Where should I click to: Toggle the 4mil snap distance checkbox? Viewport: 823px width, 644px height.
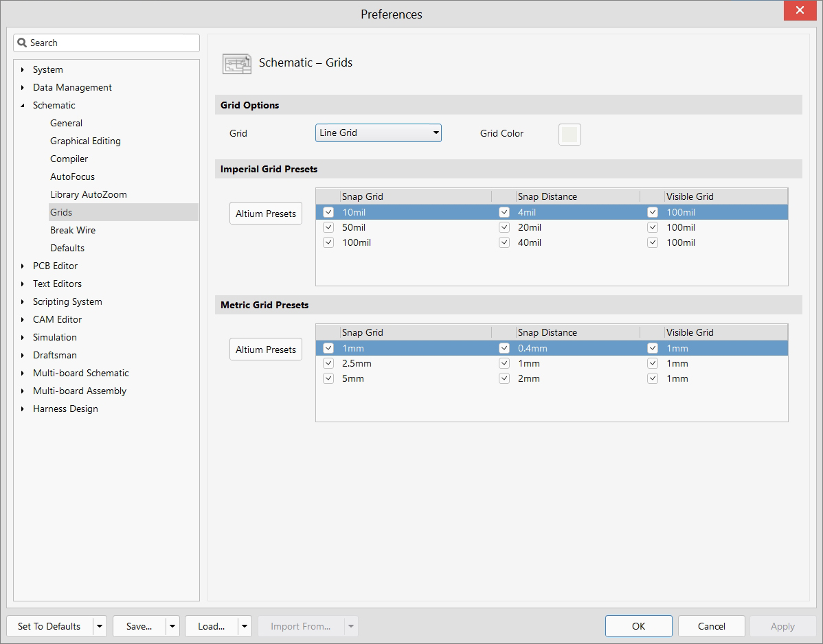pos(504,212)
